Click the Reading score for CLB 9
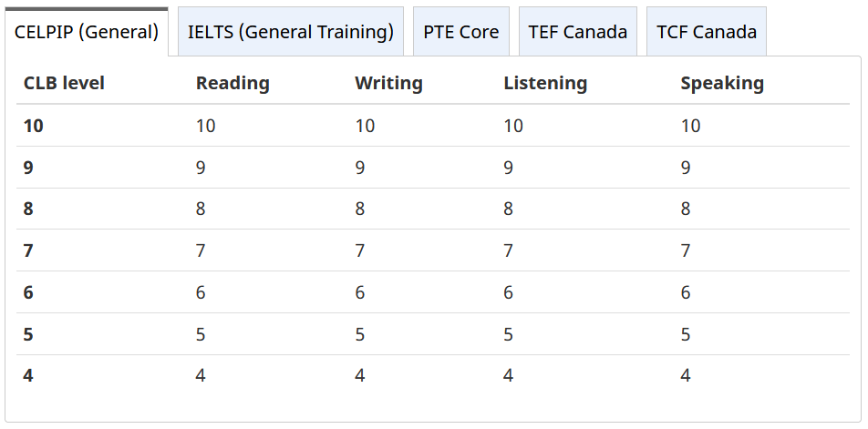The image size is (868, 429). (201, 167)
